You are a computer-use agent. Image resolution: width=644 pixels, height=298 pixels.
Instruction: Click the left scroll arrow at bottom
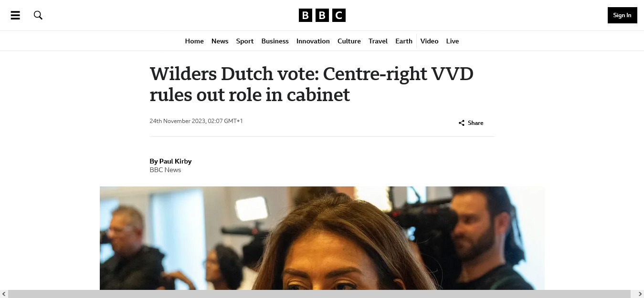4,294
